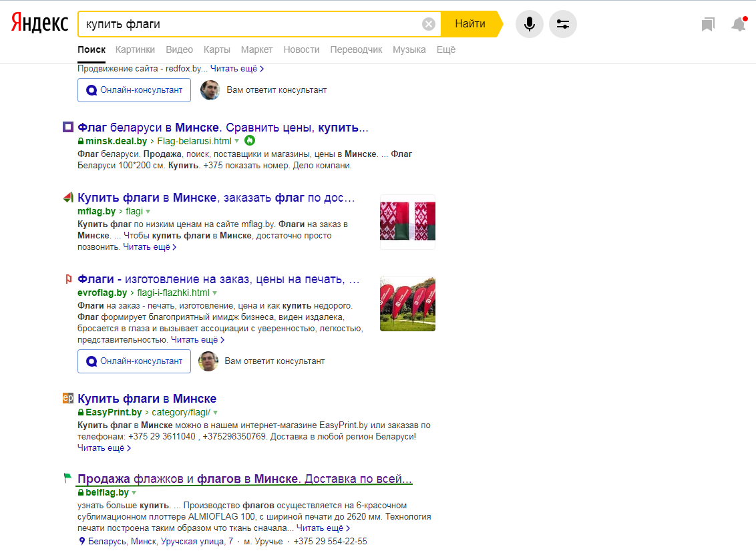The height and width of the screenshot is (555, 756).
Task: Open notifications bell icon
Action: click(738, 25)
